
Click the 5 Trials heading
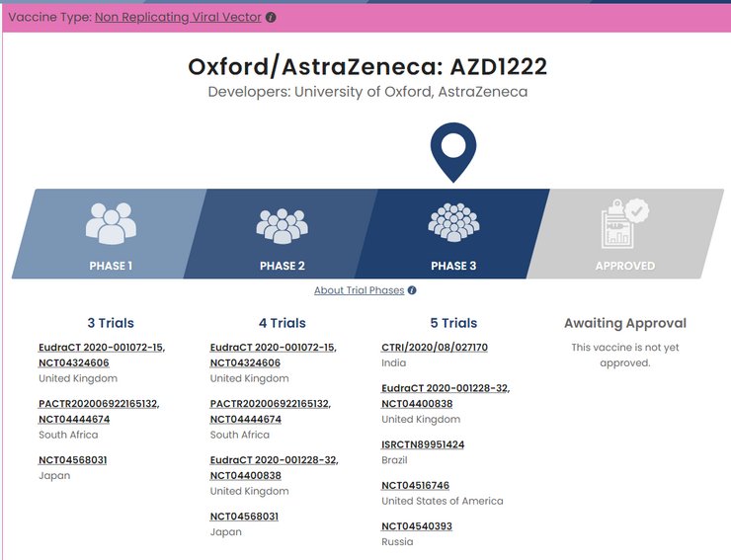453,323
